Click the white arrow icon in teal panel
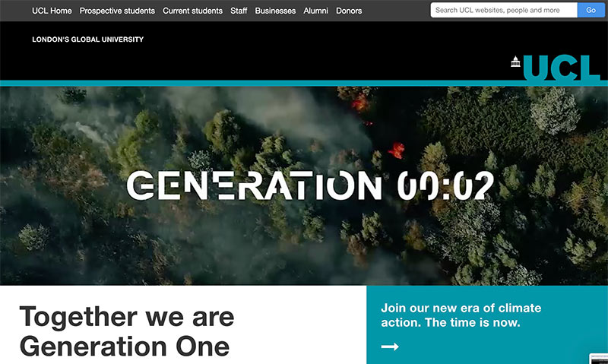 pyautogui.click(x=390, y=347)
